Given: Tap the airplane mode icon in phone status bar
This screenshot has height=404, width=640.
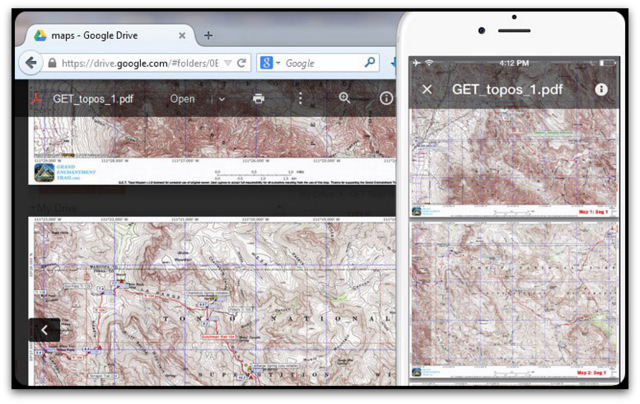Looking at the screenshot, I should coord(417,63).
